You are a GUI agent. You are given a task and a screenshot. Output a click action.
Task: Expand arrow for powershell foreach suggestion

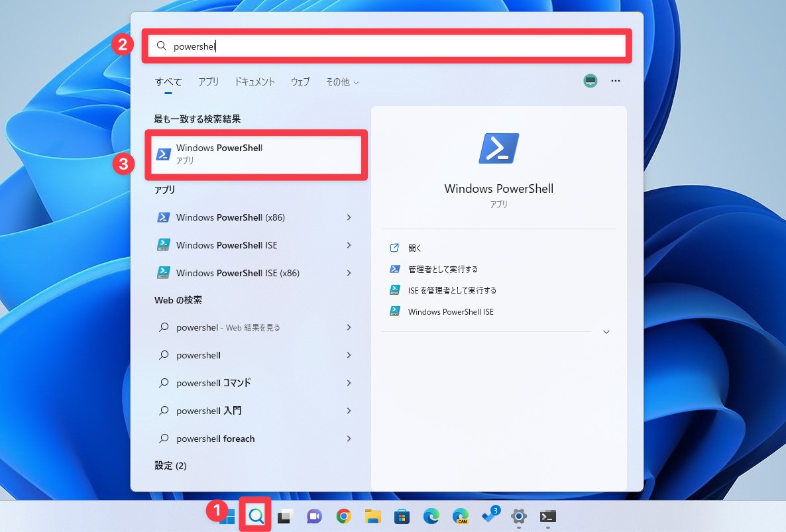349,439
